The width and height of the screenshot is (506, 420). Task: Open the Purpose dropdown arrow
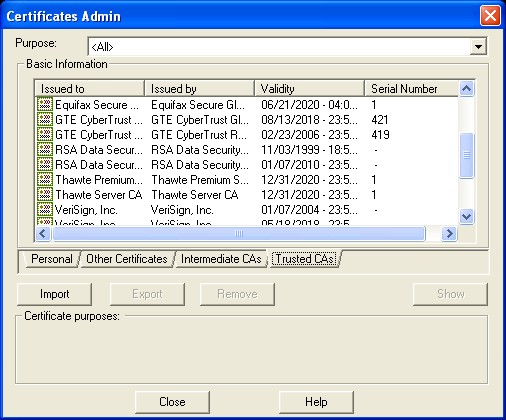click(478, 46)
